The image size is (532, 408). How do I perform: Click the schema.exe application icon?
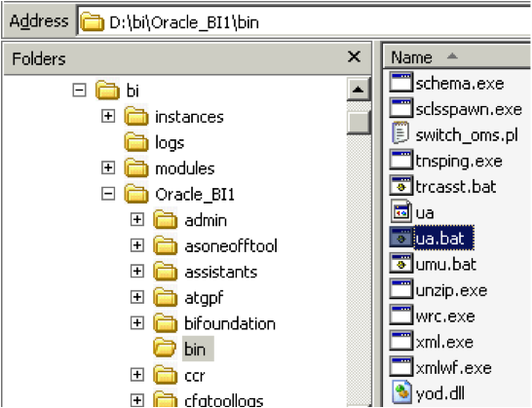[401, 83]
